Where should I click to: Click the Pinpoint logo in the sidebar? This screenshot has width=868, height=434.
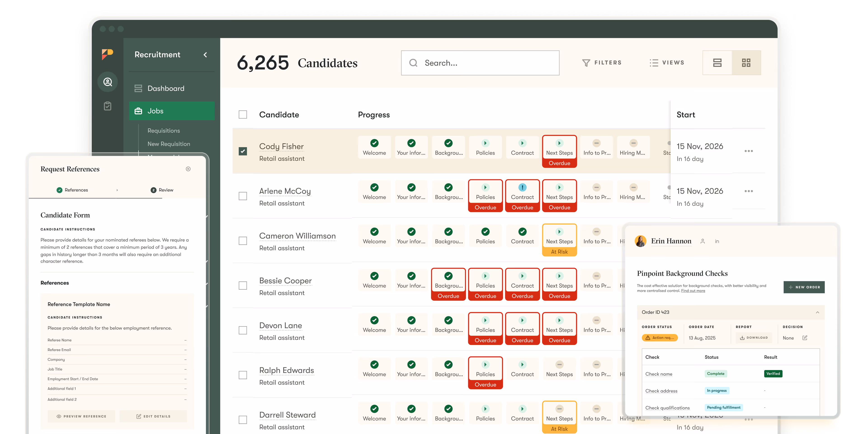107,54
